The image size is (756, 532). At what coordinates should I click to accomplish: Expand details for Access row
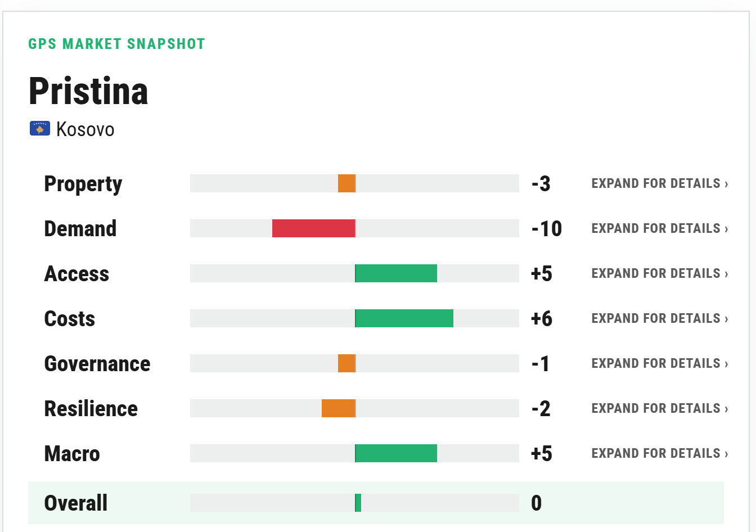point(659,273)
